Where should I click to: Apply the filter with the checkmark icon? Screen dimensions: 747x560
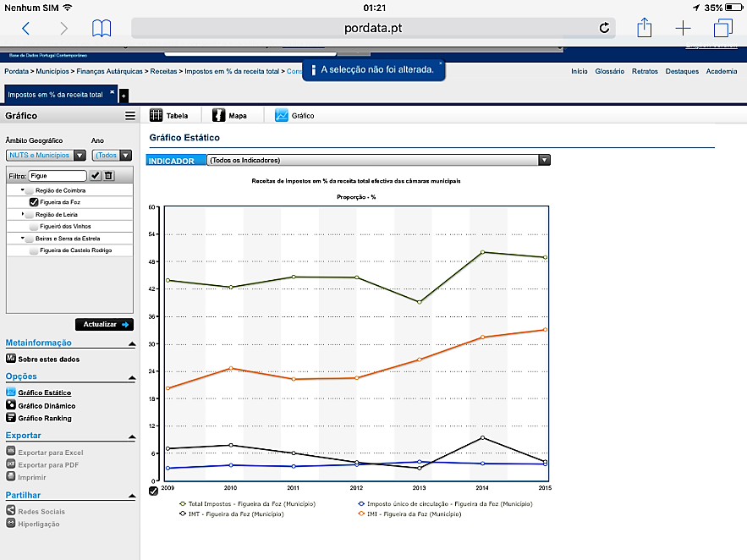(96, 176)
